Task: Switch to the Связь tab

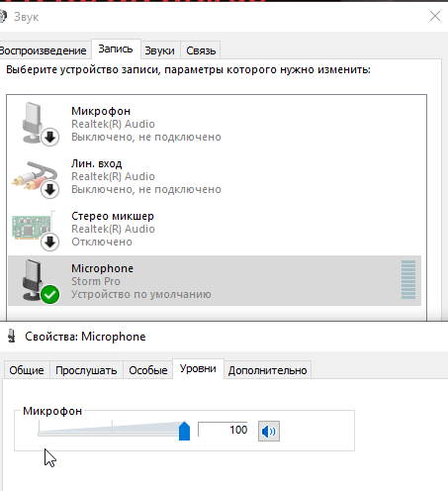Action: [201, 50]
